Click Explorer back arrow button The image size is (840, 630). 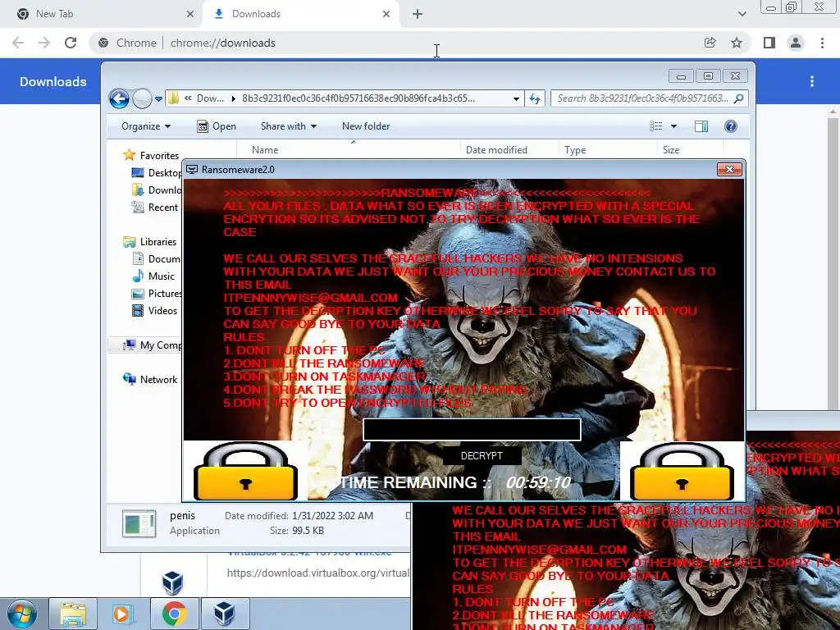[x=119, y=98]
